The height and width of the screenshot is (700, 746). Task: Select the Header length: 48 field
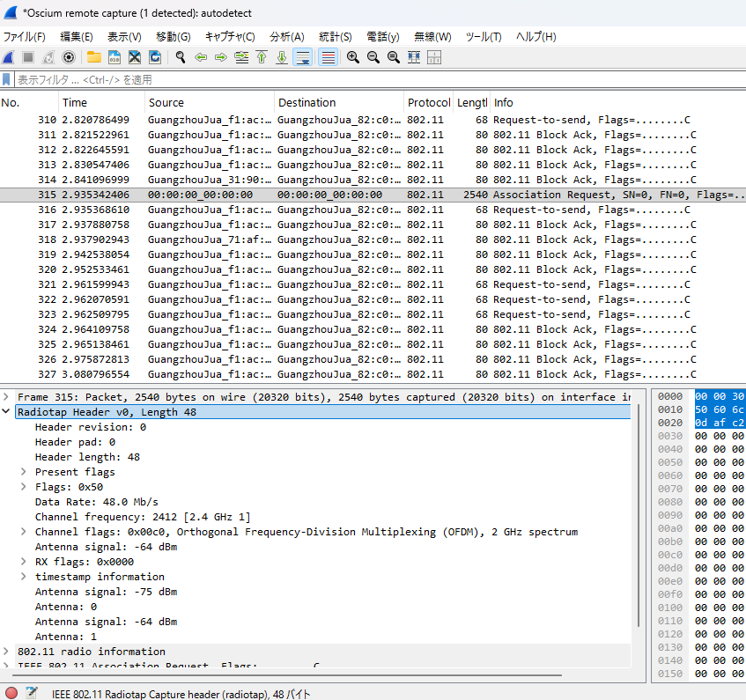[87, 457]
